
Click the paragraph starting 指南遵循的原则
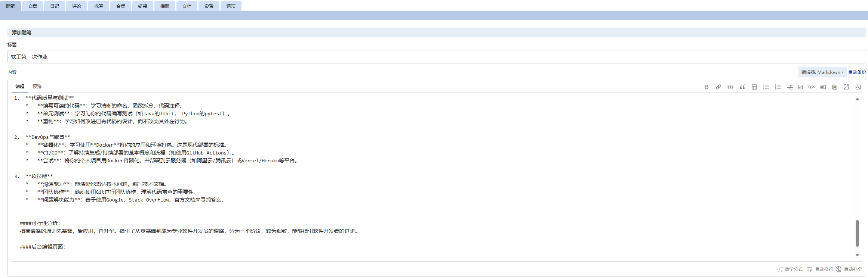190,231
